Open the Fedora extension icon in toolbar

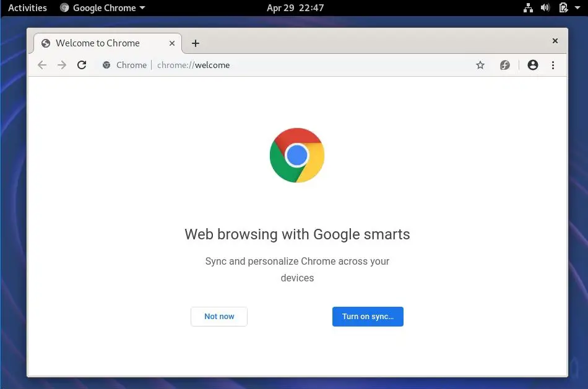click(505, 65)
